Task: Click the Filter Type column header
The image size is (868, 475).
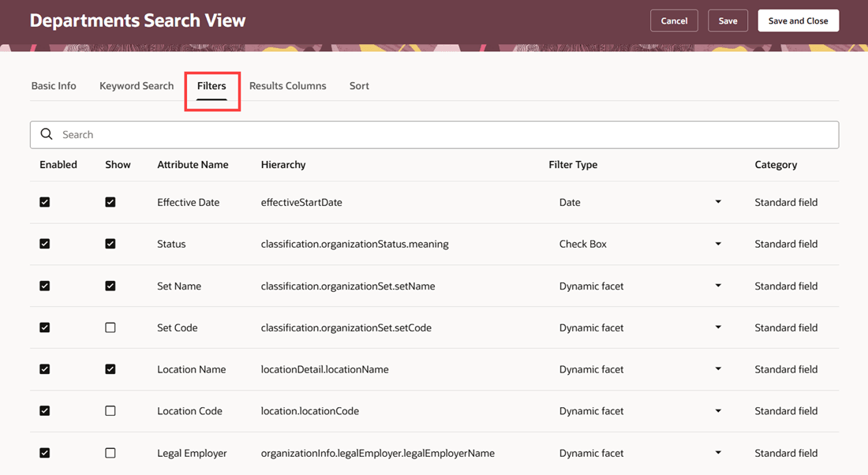Action: (573, 164)
